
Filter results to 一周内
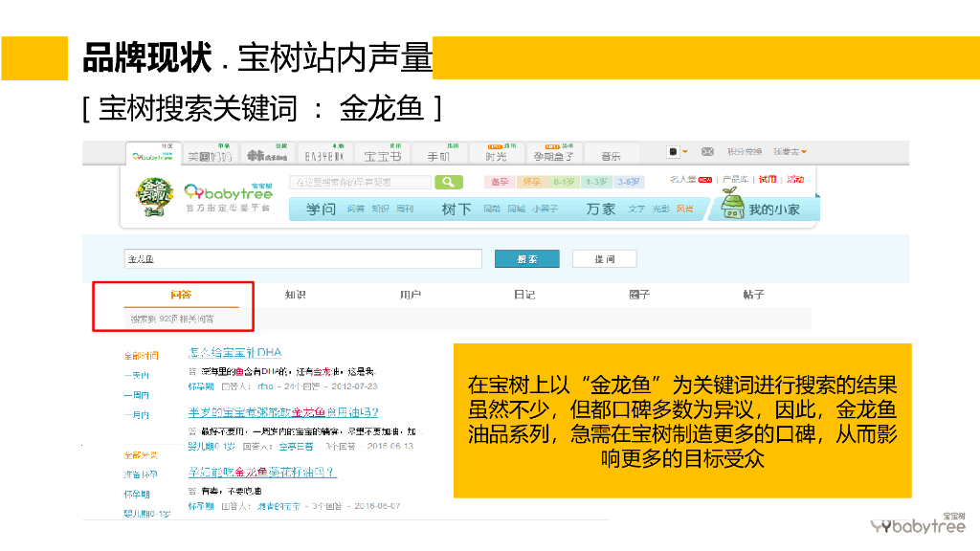136,395
